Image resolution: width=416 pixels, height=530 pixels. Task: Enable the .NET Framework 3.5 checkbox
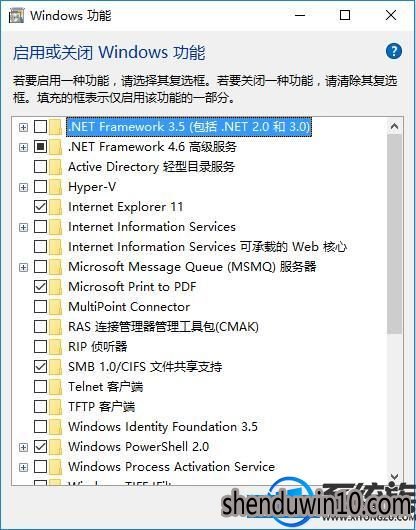pyautogui.click(x=41, y=127)
